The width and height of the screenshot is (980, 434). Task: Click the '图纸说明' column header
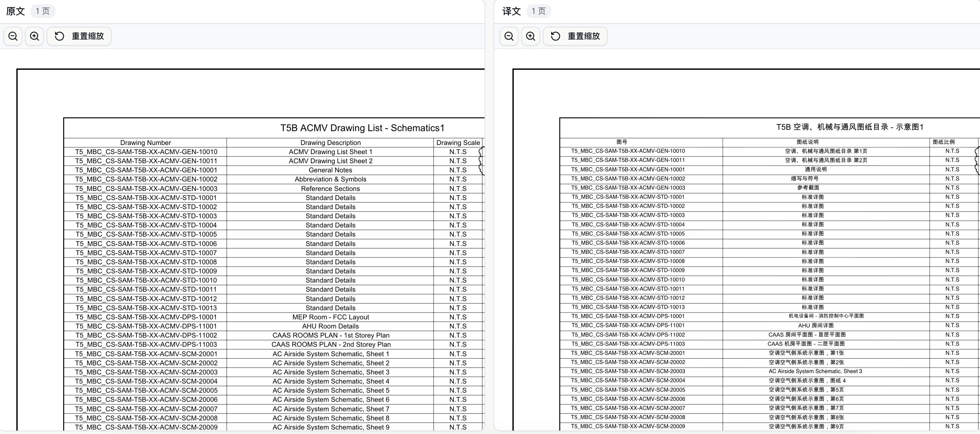[807, 142]
